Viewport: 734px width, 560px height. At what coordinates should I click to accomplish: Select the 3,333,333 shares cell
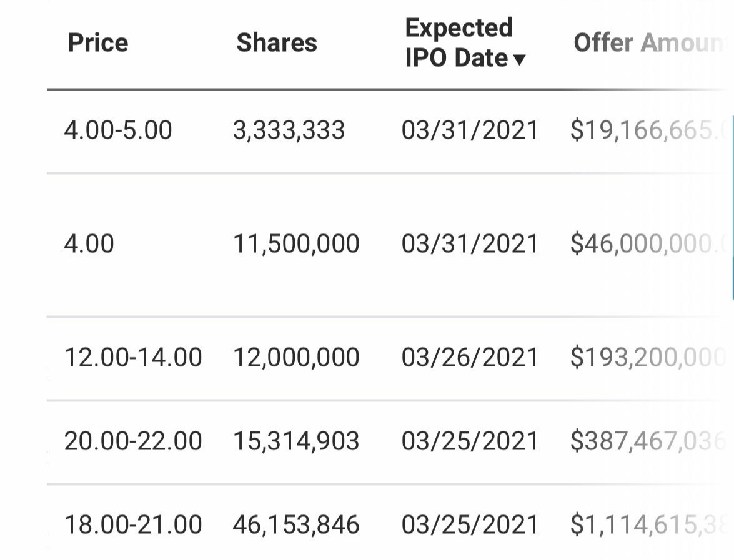tap(289, 130)
